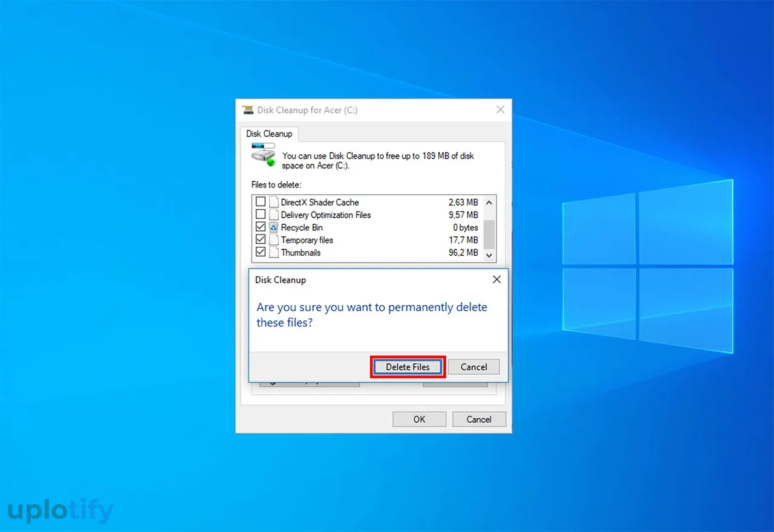Click the Thumbnails file icon
This screenshot has width=774, height=532.
pyautogui.click(x=274, y=253)
